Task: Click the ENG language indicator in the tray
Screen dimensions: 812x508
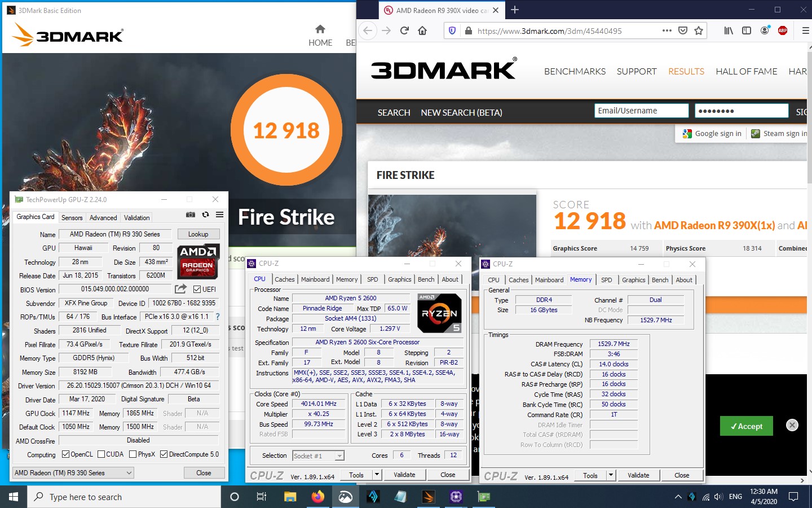Action: tap(735, 497)
